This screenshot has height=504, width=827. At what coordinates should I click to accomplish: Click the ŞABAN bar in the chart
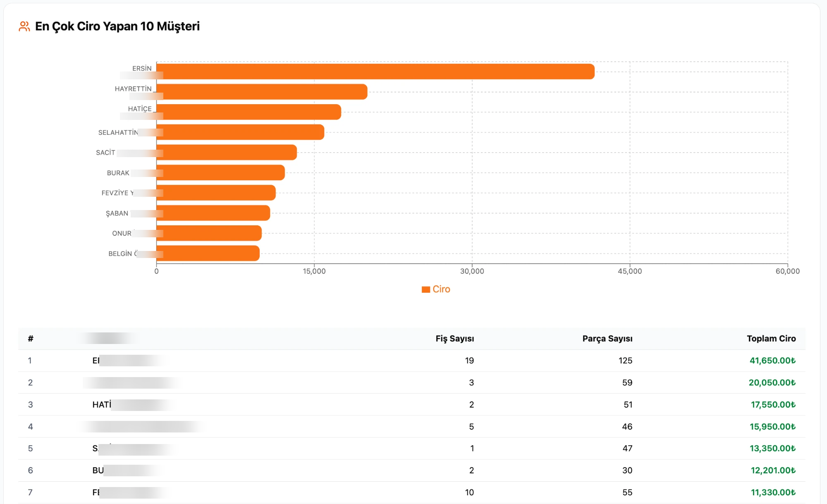[x=213, y=213]
